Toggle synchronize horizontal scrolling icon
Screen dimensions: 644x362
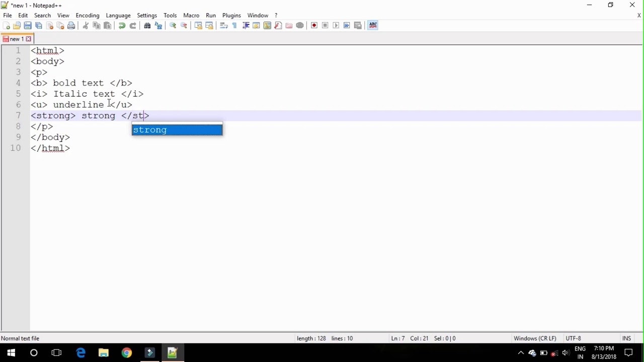pyautogui.click(x=209, y=26)
